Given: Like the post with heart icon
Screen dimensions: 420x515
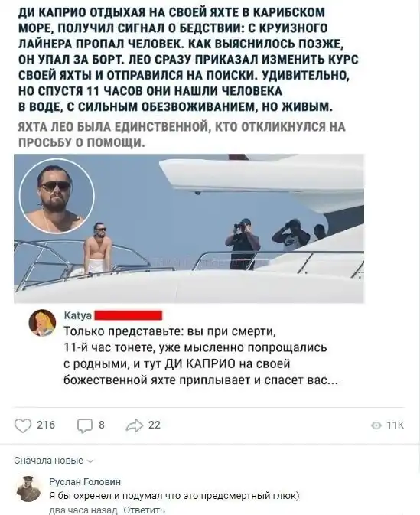Looking at the screenshot, I should [23, 425].
